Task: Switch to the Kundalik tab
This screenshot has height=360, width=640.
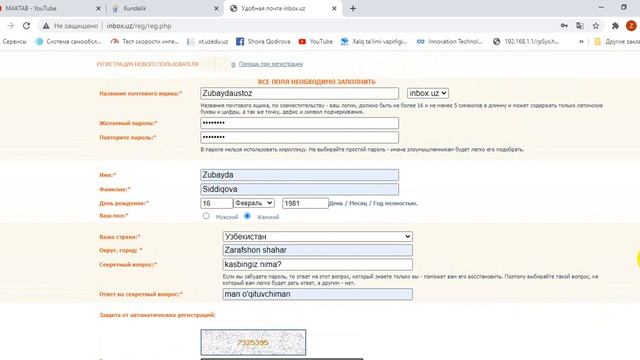Action: pos(163,9)
